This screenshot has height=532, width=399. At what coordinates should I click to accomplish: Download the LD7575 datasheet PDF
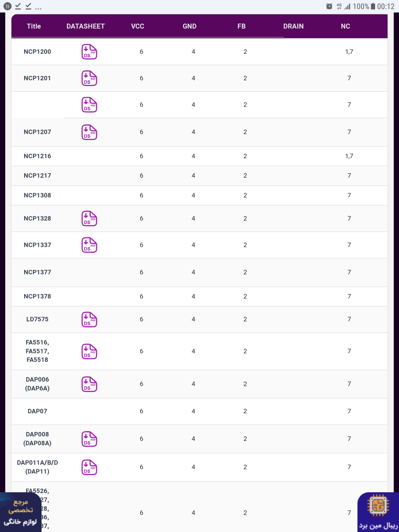pyautogui.click(x=89, y=319)
